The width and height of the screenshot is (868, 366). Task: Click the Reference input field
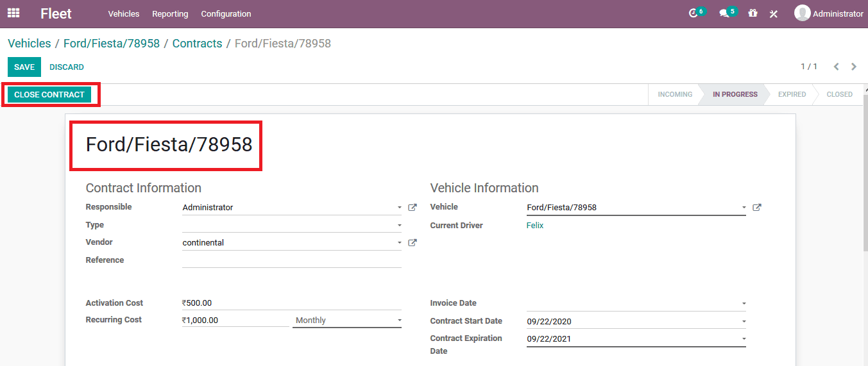(x=292, y=260)
